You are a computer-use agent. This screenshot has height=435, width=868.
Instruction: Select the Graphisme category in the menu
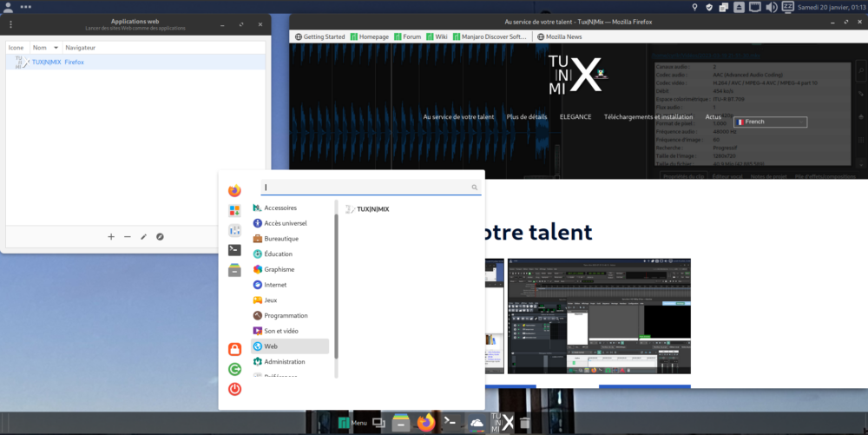(x=290, y=269)
